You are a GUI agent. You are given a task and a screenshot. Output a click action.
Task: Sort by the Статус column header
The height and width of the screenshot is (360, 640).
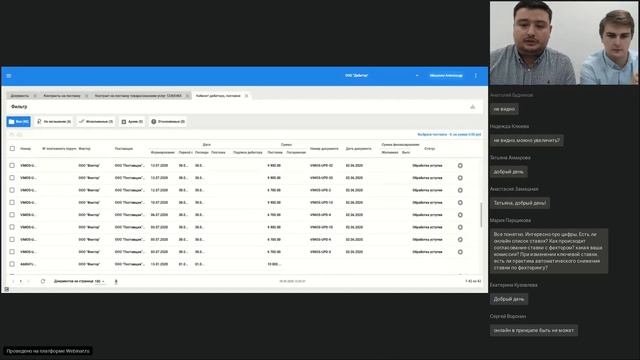(429, 149)
